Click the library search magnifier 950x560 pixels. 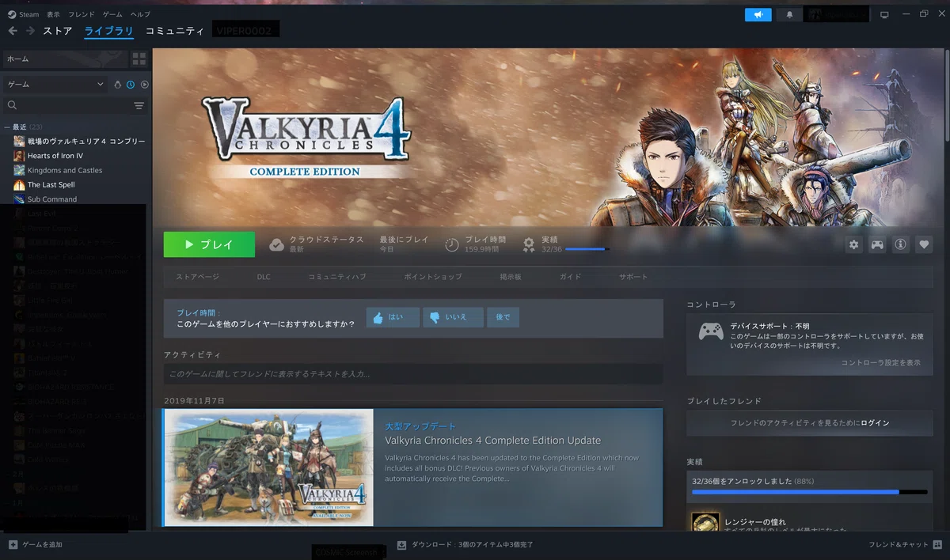coord(12,105)
